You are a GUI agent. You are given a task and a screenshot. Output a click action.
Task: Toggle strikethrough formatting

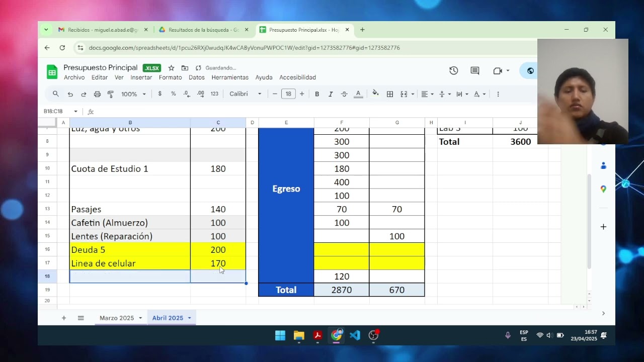pyautogui.click(x=344, y=94)
